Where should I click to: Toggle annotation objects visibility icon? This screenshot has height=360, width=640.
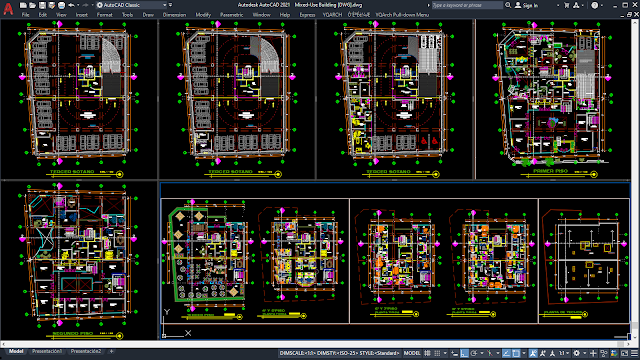pos(533,353)
